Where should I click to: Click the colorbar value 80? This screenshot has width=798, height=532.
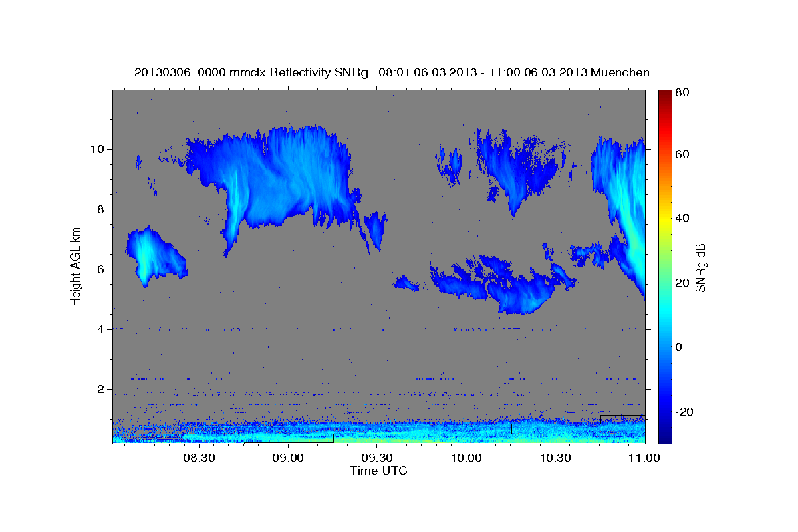(x=684, y=93)
